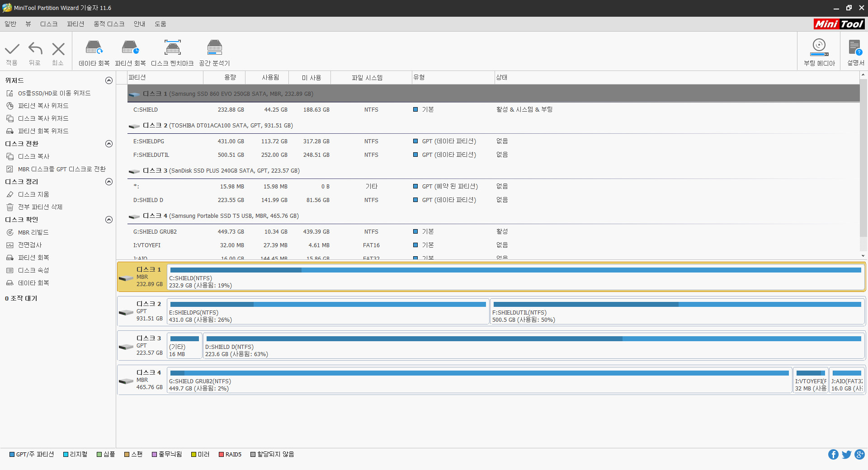This screenshot has height=470, width=868.
Task: Open the Help (도움) menu
Action: (160, 24)
